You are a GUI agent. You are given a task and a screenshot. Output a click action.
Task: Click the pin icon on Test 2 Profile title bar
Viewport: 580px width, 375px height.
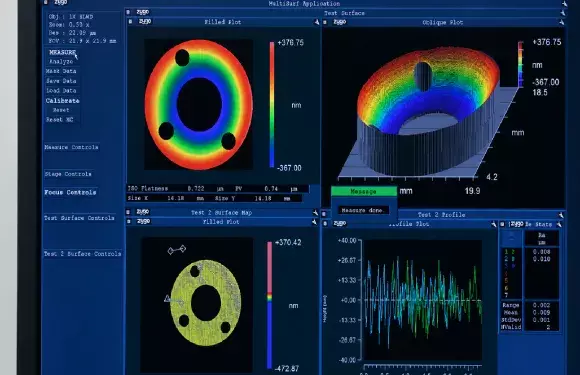[x=561, y=215]
